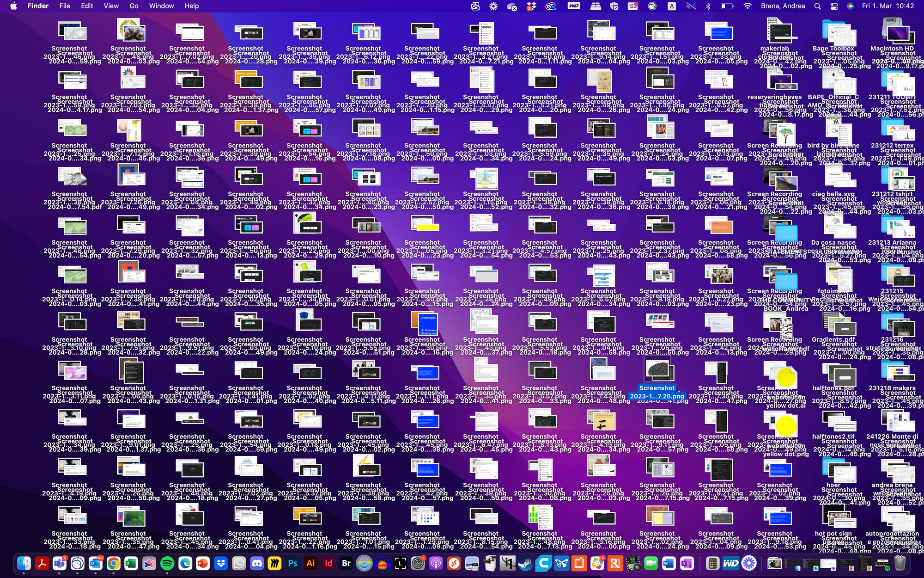Open Adobe Bridge from the Dock
Image resolution: width=924 pixels, height=578 pixels.
pos(346,563)
